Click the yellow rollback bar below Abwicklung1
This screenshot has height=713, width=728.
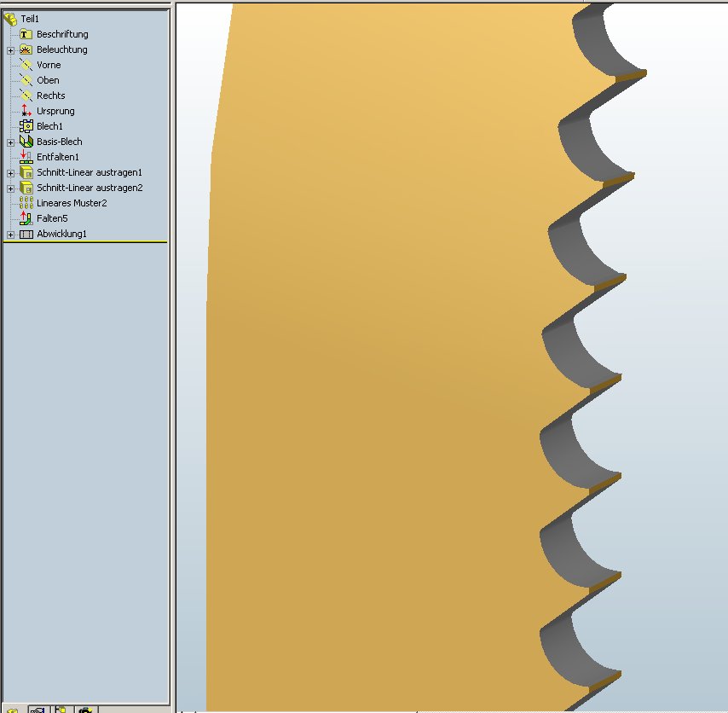[85, 242]
